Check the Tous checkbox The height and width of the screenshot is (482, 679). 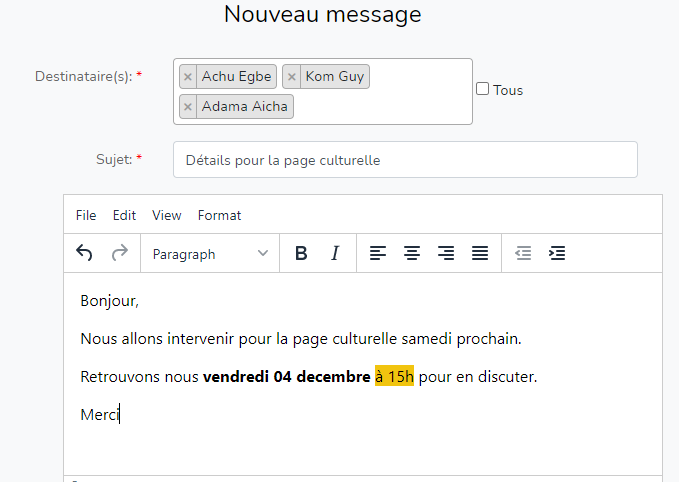coord(482,89)
